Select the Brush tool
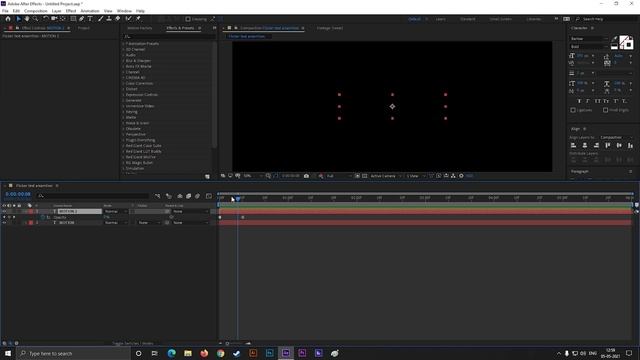This screenshot has height=360, width=640. pyautogui.click(x=100, y=19)
